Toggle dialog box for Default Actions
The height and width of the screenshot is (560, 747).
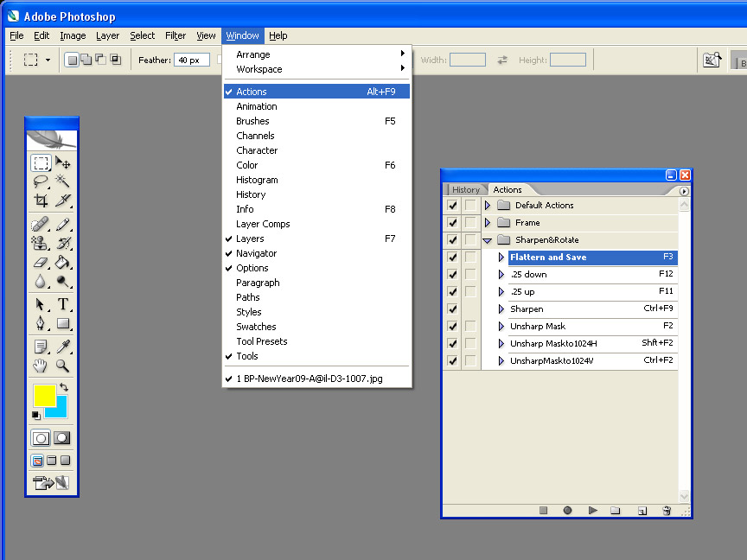coord(470,205)
